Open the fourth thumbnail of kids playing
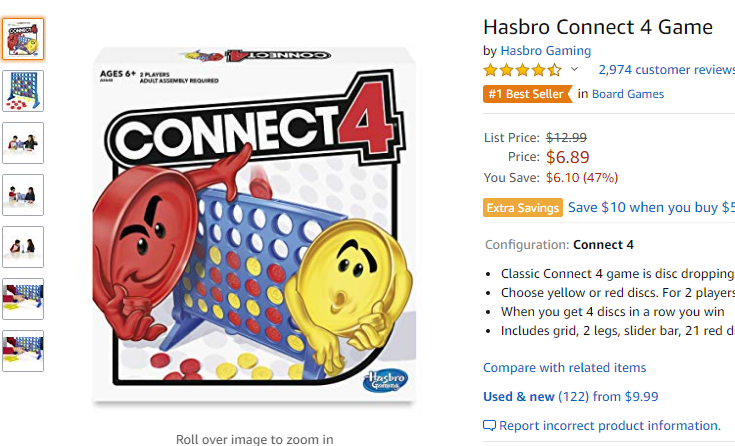 click(23, 195)
